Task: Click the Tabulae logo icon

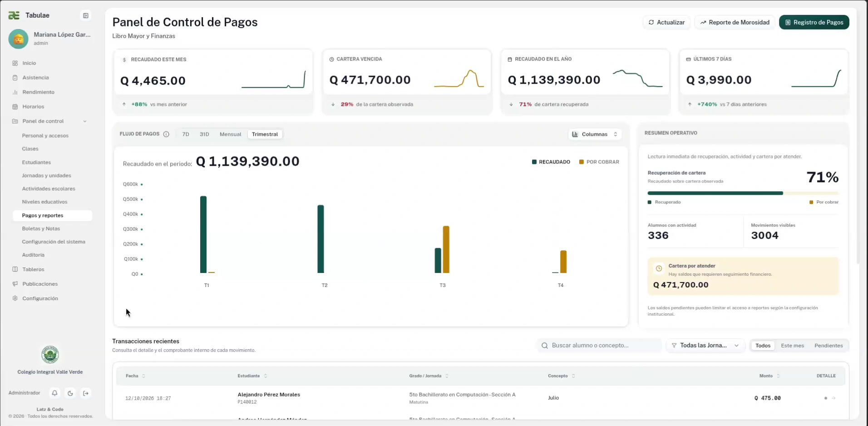Action: [x=14, y=15]
